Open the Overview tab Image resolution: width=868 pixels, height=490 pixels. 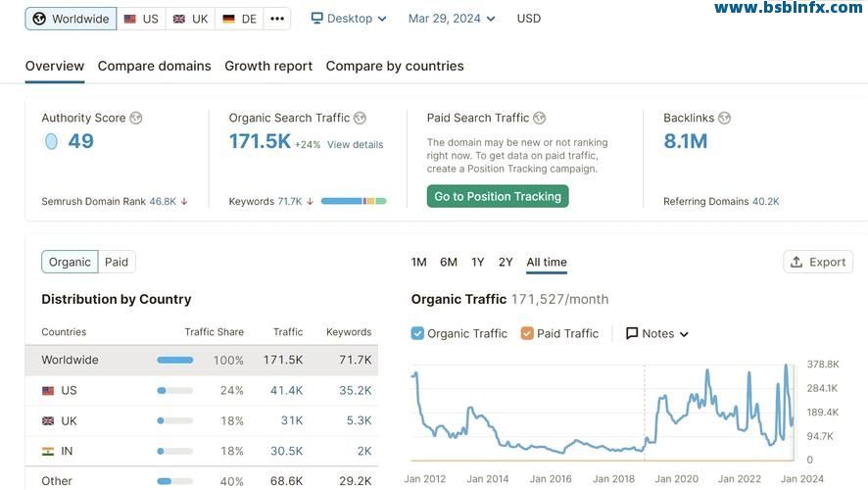point(55,66)
